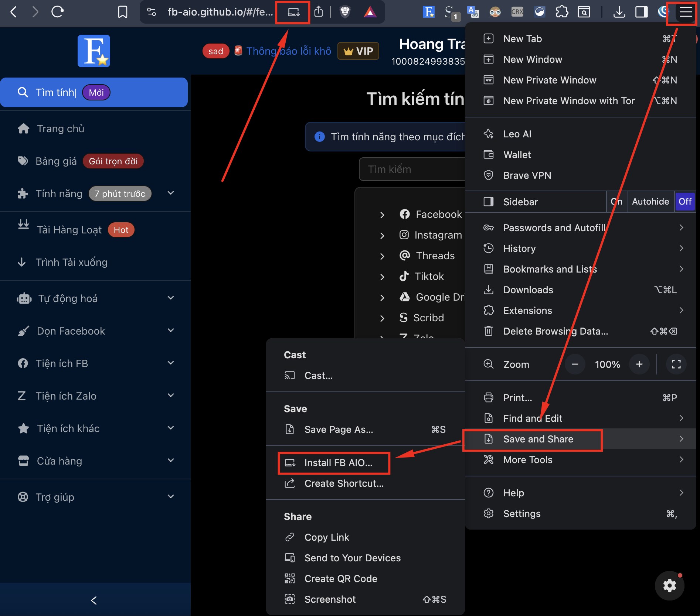700x616 pixels.
Task: Go back with the browser back arrow
Action: [x=14, y=12]
